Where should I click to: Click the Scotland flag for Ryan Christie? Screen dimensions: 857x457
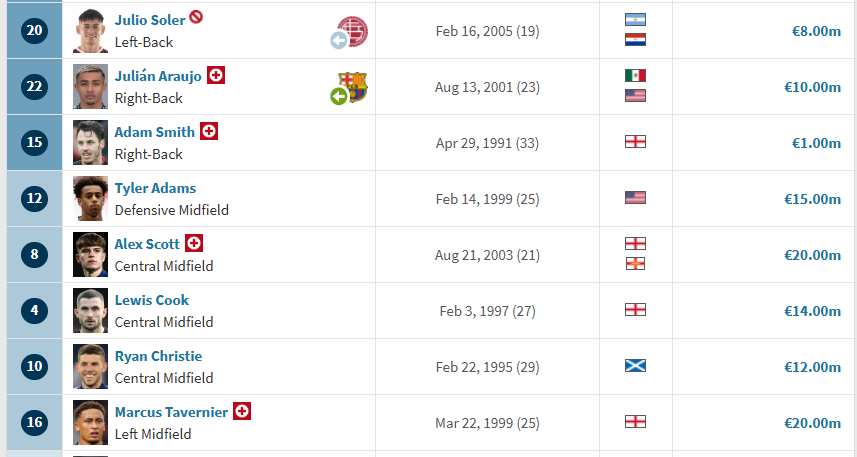tap(635, 366)
